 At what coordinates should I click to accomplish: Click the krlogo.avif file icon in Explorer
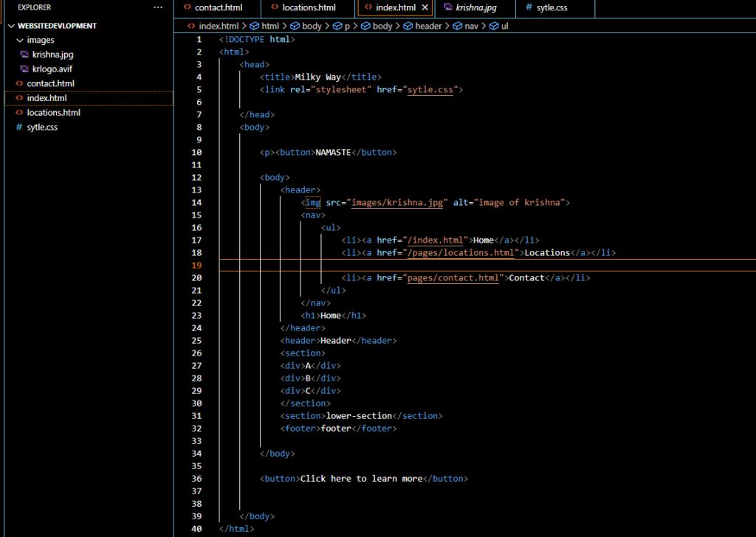pos(24,69)
